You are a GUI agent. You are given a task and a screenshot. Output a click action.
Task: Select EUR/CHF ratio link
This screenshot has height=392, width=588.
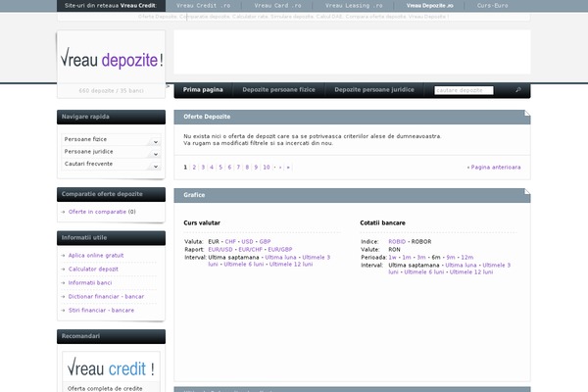coord(250,250)
